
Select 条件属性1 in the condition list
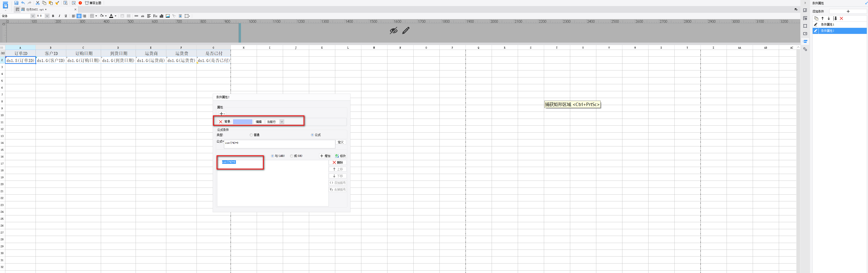point(827,25)
